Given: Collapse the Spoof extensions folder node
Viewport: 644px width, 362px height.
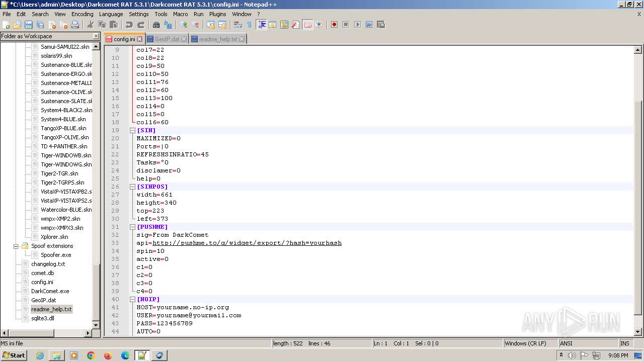Looking at the screenshot, I should [16, 246].
